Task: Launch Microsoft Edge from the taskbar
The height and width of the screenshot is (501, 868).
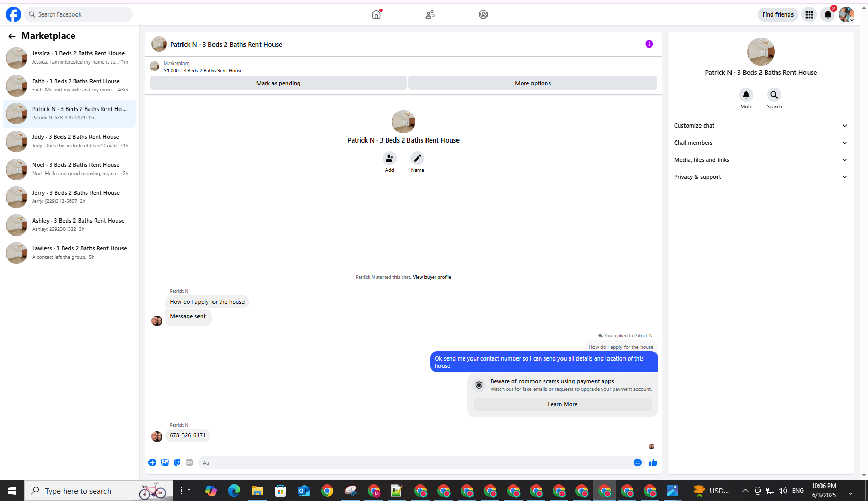Action: click(x=234, y=491)
